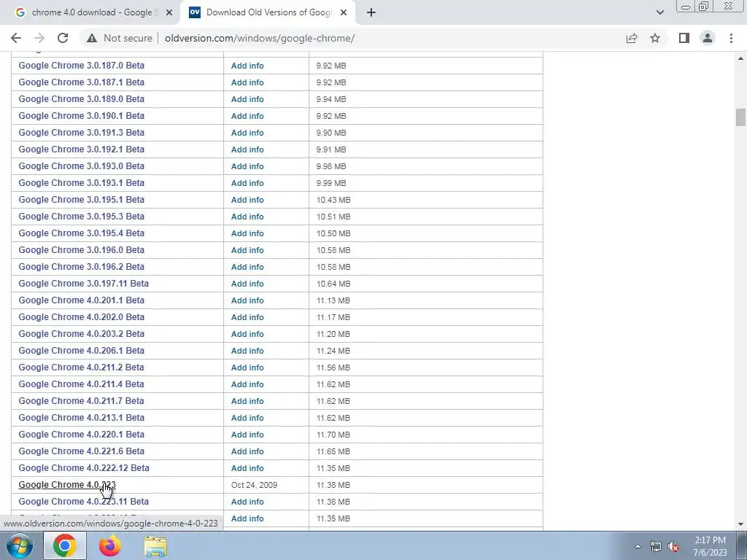
Task: Open the Windows Start button
Action: [x=20, y=545]
